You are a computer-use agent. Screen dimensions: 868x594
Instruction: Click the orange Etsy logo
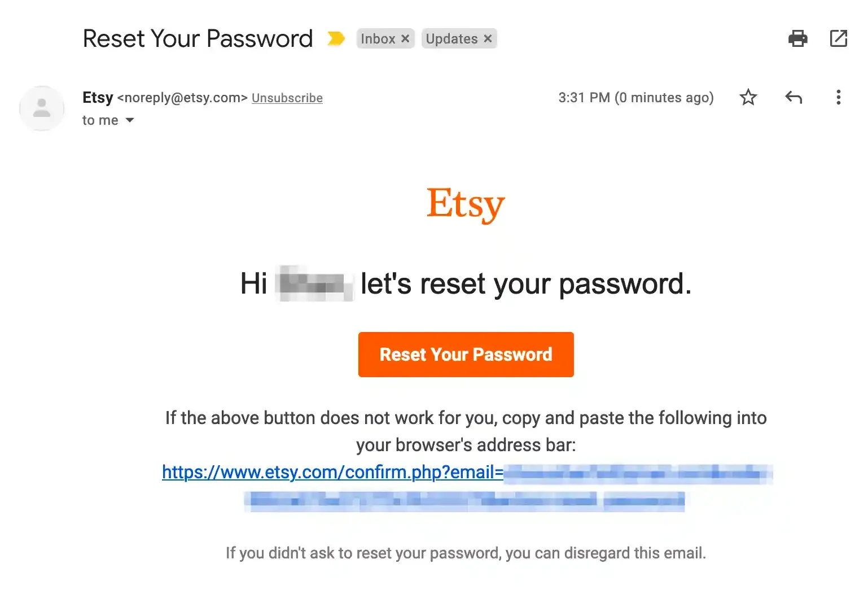(x=466, y=204)
